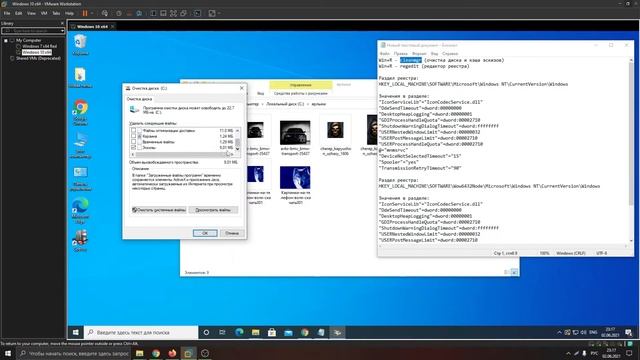Uncheck the Thumbnails (Эскизы) checkbox
Screen dimensions: 640x360
pos(133,148)
